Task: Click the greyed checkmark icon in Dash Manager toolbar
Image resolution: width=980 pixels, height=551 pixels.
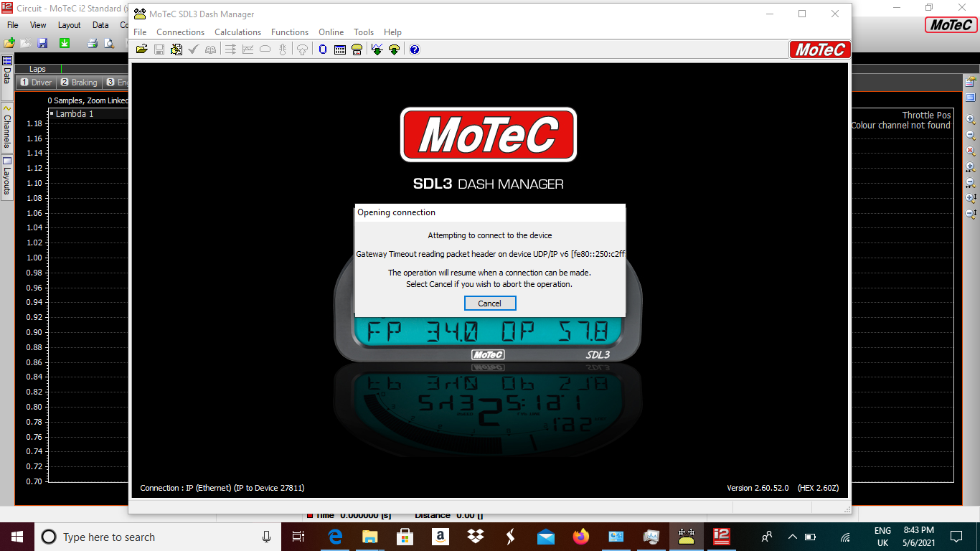Action: pyautogui.click(x=194, y=50)
